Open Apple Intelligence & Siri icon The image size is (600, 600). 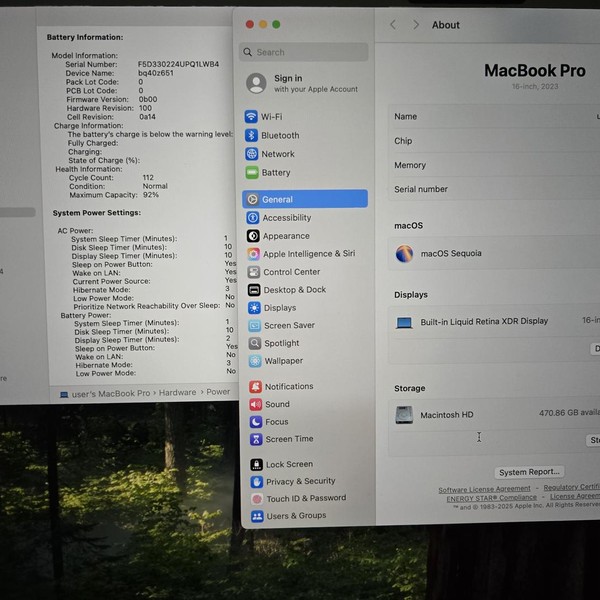[x=253, y=254]
